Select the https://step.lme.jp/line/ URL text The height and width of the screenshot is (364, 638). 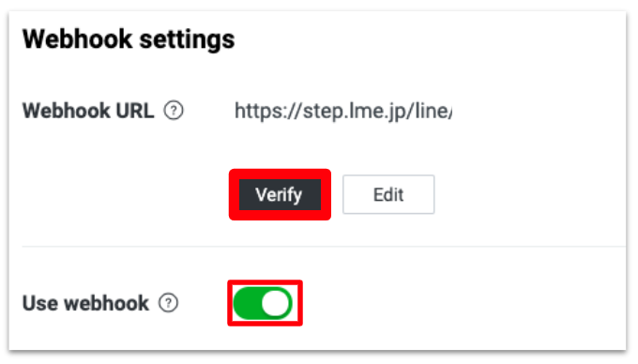point(343,111)
